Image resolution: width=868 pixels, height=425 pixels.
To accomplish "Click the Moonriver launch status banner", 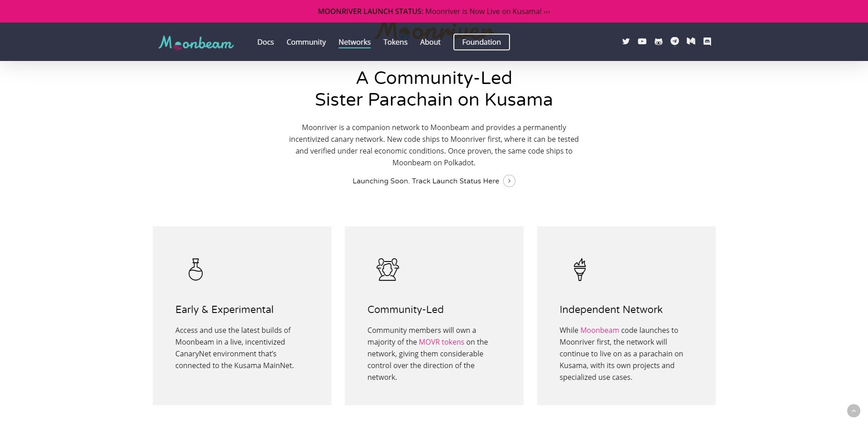I will click(x=434, y=11).
